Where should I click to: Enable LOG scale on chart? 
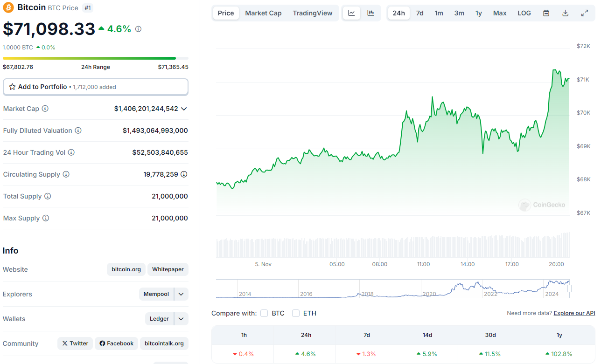tap(524, 13)
